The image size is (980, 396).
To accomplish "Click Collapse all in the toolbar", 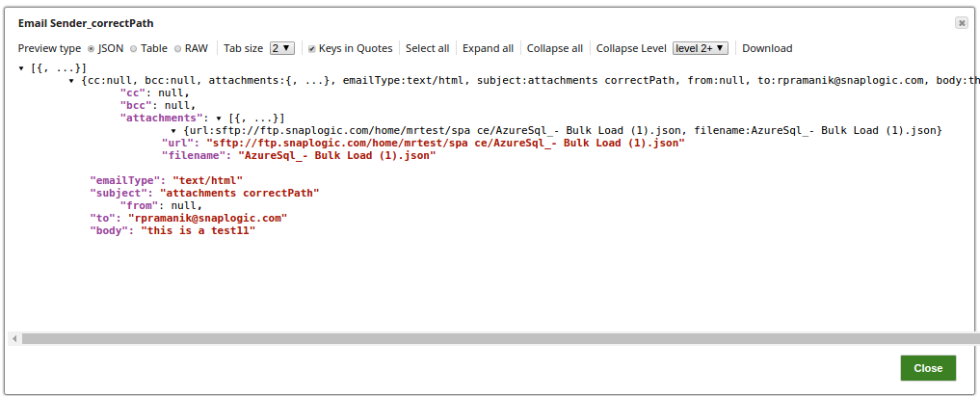I will 554,48.
